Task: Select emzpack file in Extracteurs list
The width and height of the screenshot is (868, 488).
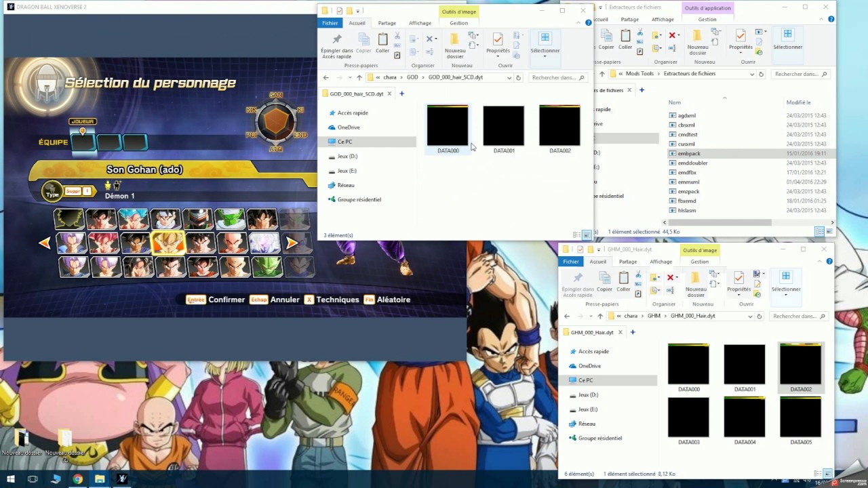Action: [688, 192]
